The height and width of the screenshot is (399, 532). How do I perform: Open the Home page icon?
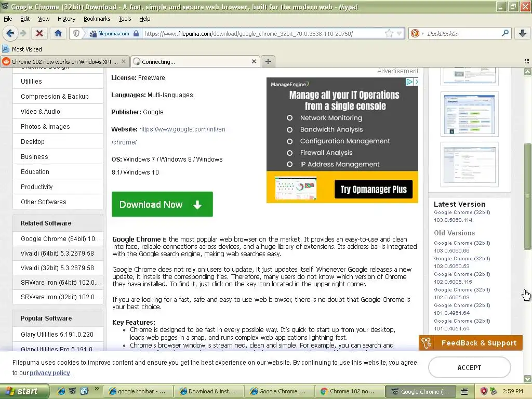tap(58, 33)
